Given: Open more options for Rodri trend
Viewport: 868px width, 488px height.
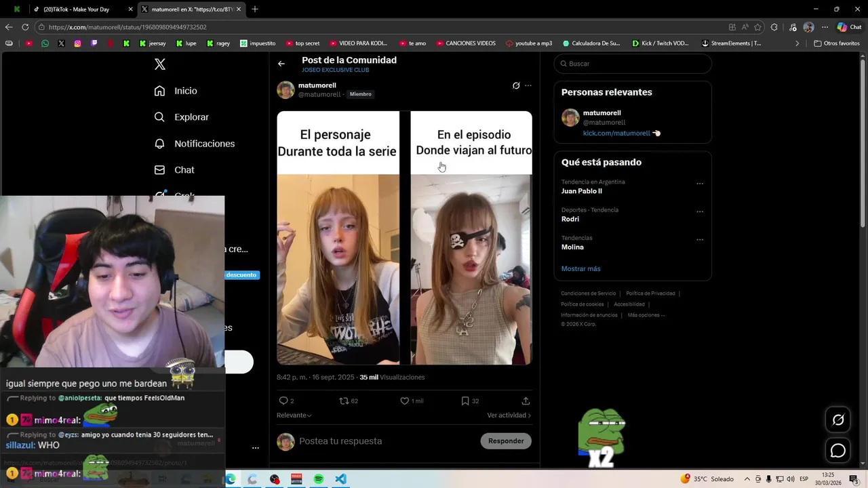Looking at the screenshot, I should point(700,211).
